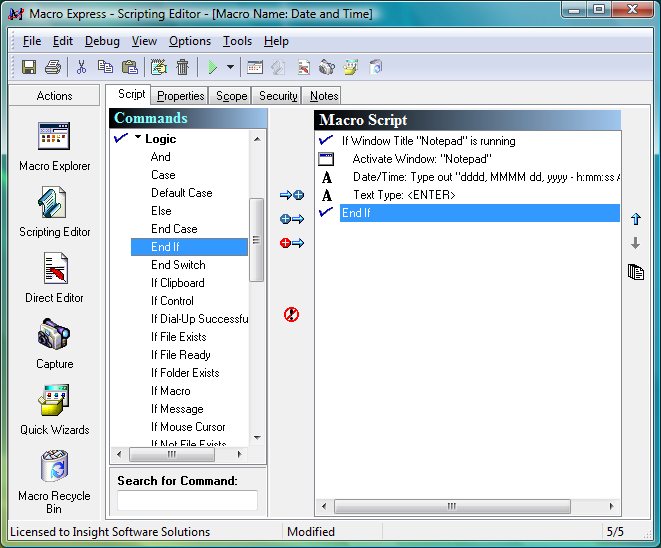
Task: Switch to the Scope tab
Action: coord(231,96)
